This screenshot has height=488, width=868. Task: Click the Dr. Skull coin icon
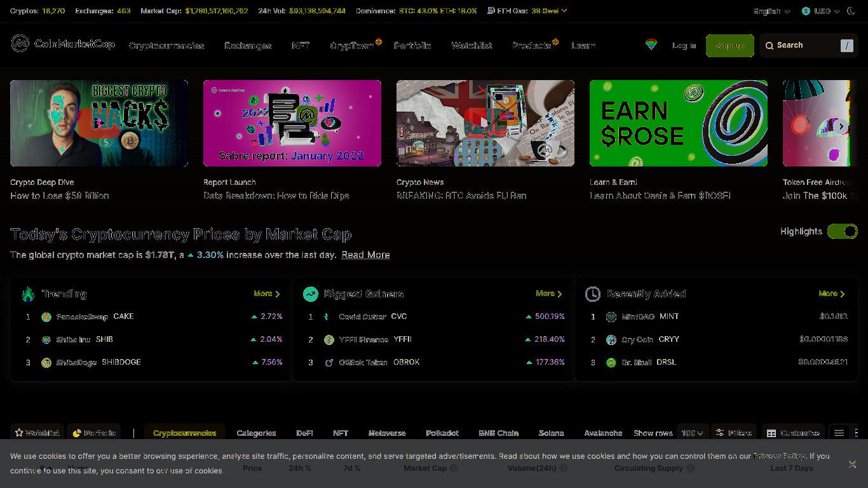tap(611, 363)
